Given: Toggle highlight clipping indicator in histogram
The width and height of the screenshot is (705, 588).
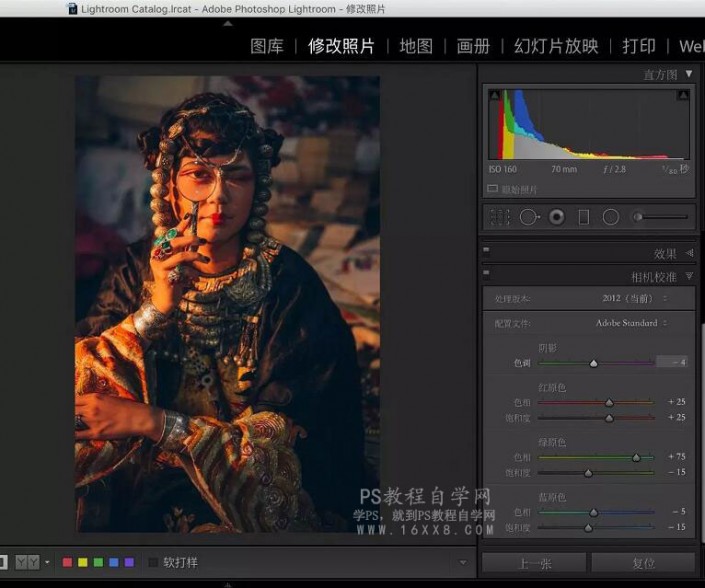Looking at the screenshot, I should [x=683, y=95].
